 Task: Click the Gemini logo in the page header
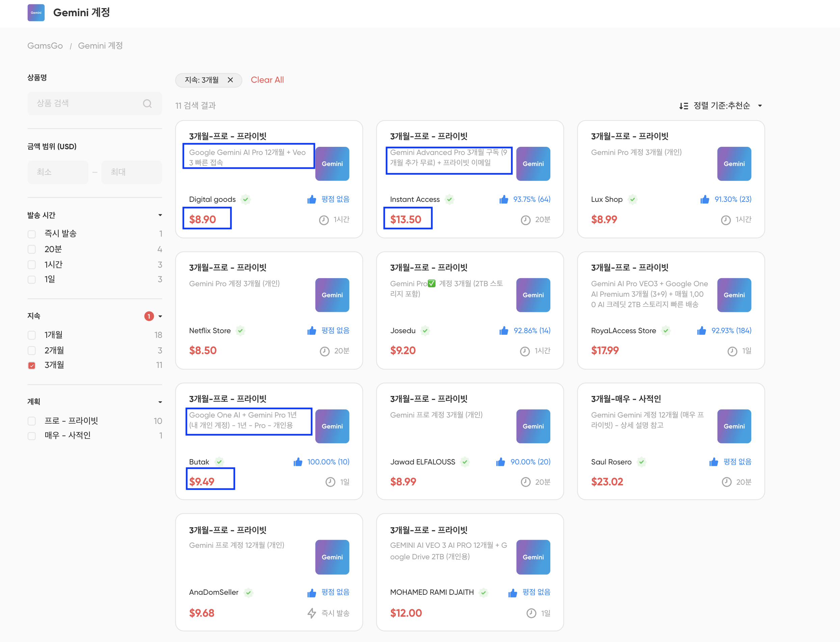[x=36, y=12]
